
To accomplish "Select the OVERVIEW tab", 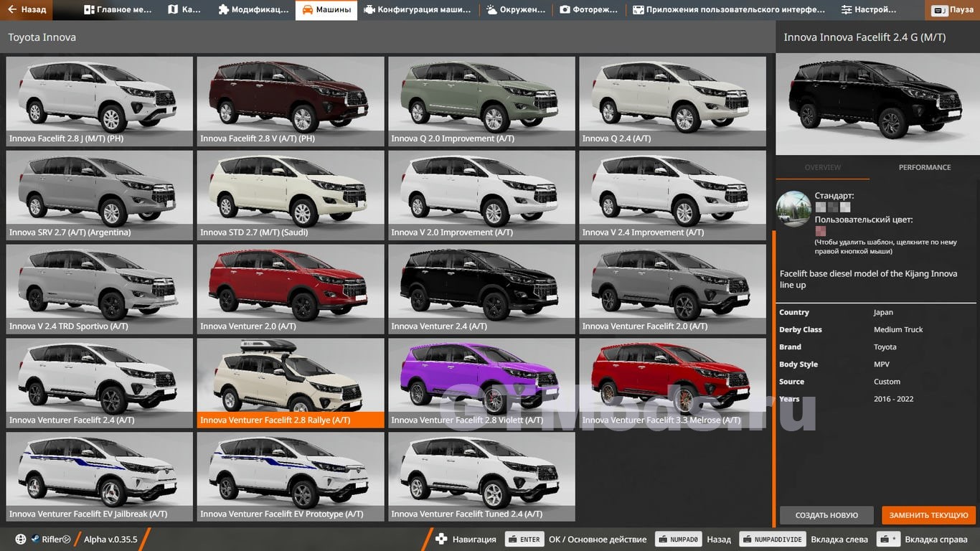I will 822,167.
